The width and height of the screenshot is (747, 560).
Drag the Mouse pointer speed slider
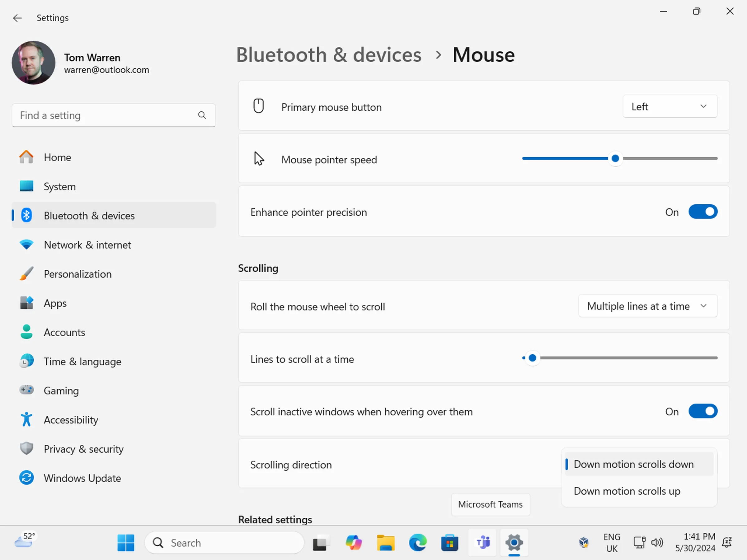click(615, 159)
